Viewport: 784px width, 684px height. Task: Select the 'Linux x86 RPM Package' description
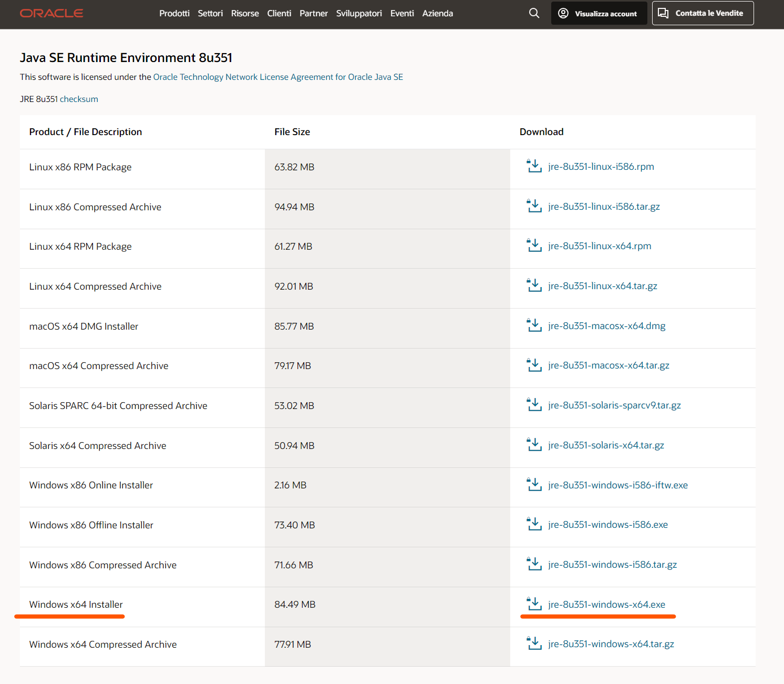(x=80, y=167)
